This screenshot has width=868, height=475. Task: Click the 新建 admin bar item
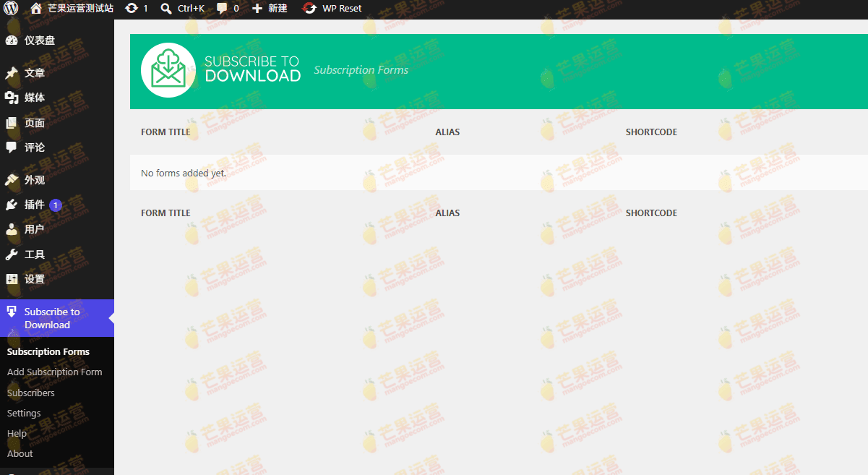(278, 9)
